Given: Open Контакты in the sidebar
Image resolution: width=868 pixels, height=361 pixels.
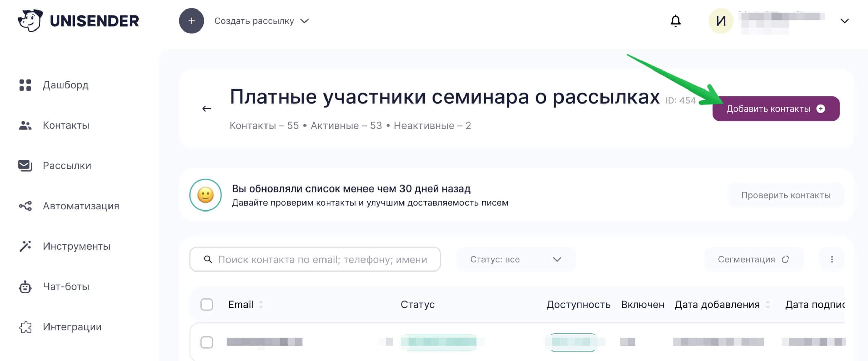Looking at the screenshot, I should click(66, 125).
